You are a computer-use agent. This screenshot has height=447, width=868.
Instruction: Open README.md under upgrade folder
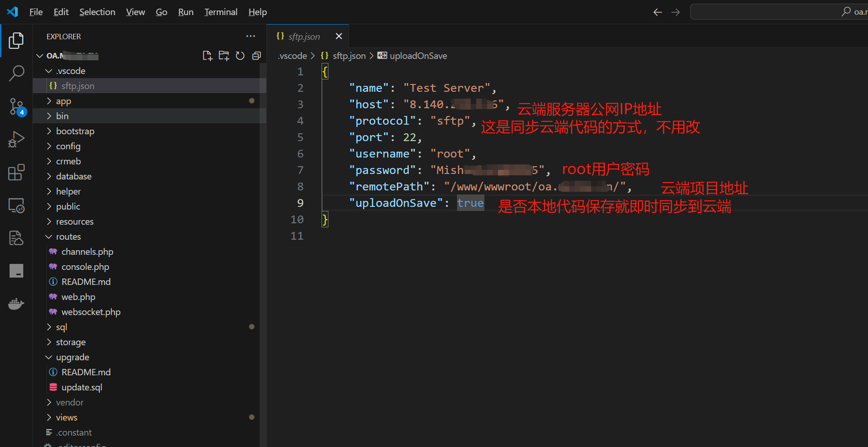[x=150, y=372]
